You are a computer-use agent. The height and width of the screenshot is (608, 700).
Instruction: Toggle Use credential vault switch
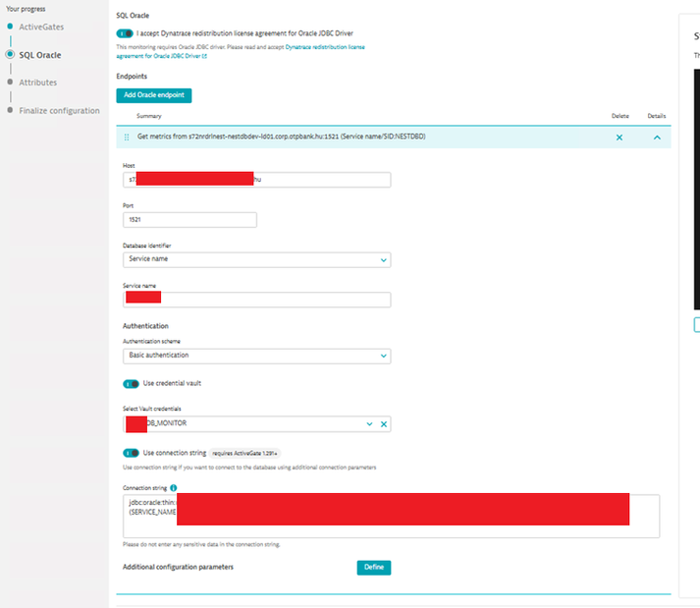pyautogui.click(x=132, y=384)
